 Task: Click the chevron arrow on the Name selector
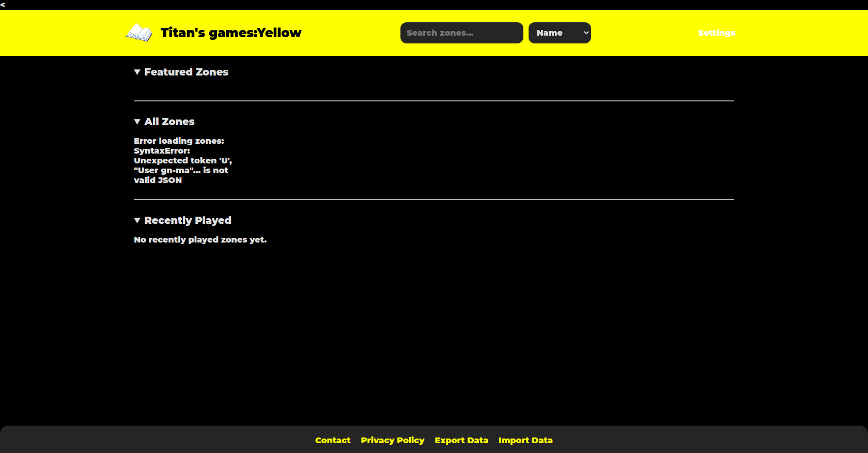pyautogui.click(x=586, y=33)
